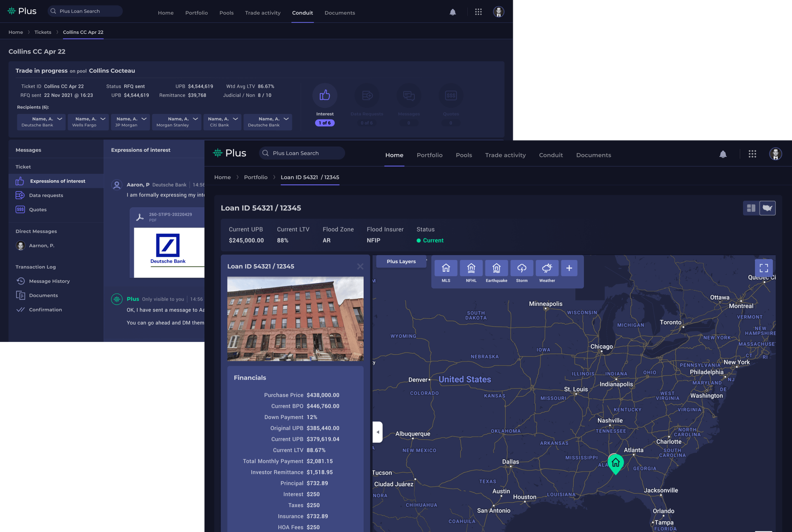Image resolution: width=792 pixels, height=532 pixels.
Task: Open Trade activity tab in loan window
Action: [x=505, y=155]
